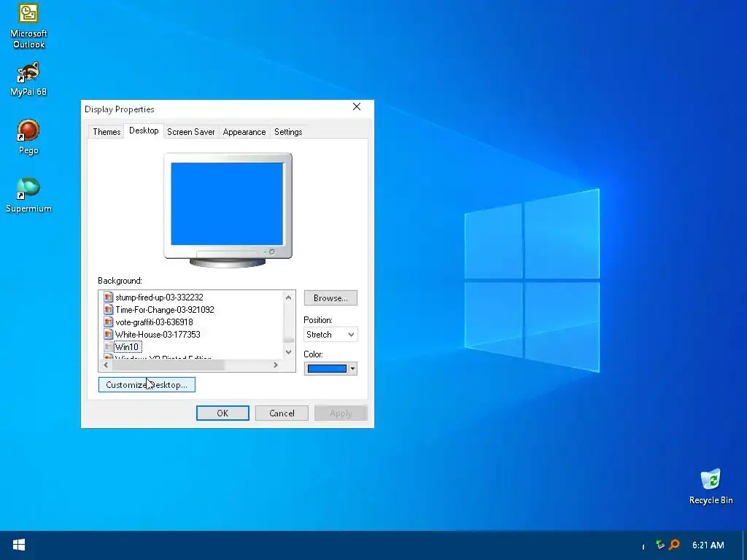Screen dimensions: 747x560
Task: Click the Cancel button
Action: [282, 413]
